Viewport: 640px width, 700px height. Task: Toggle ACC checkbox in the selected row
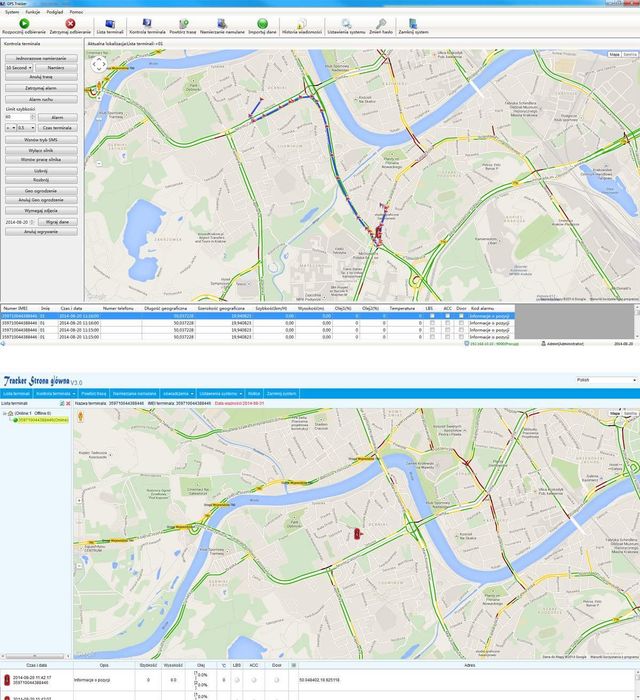(447, 316)
